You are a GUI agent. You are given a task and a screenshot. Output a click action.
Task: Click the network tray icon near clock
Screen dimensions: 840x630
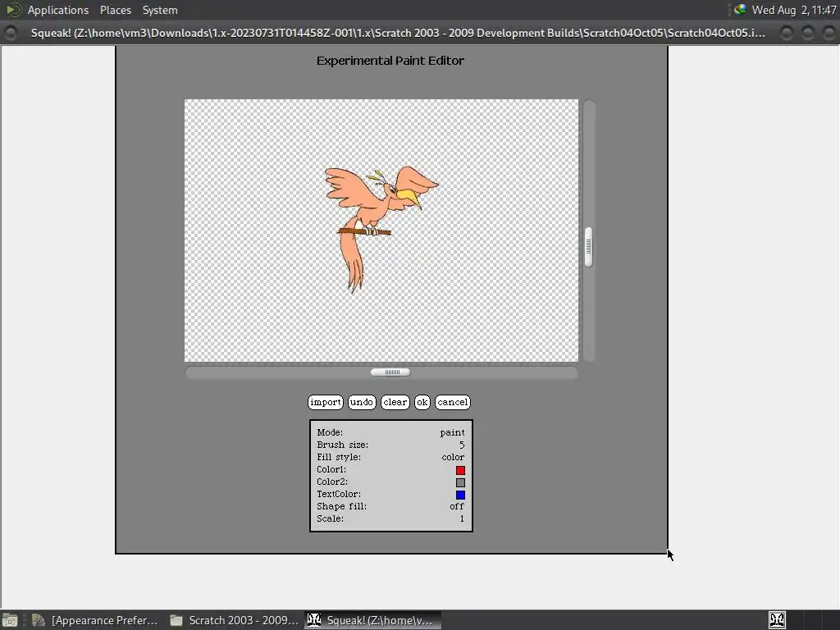740,10
